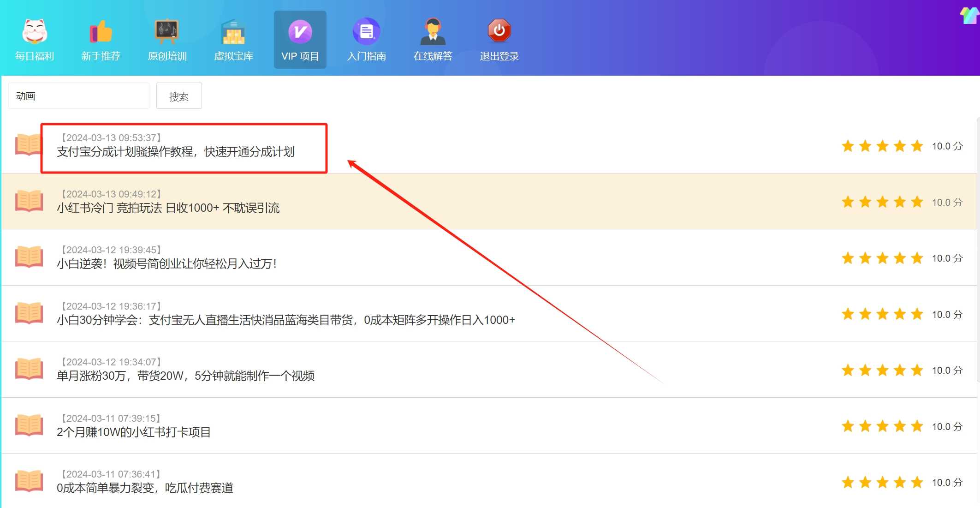Click star rating of 小红书冷门 row
Screen dimensions: 980x508
pos(882,202)
